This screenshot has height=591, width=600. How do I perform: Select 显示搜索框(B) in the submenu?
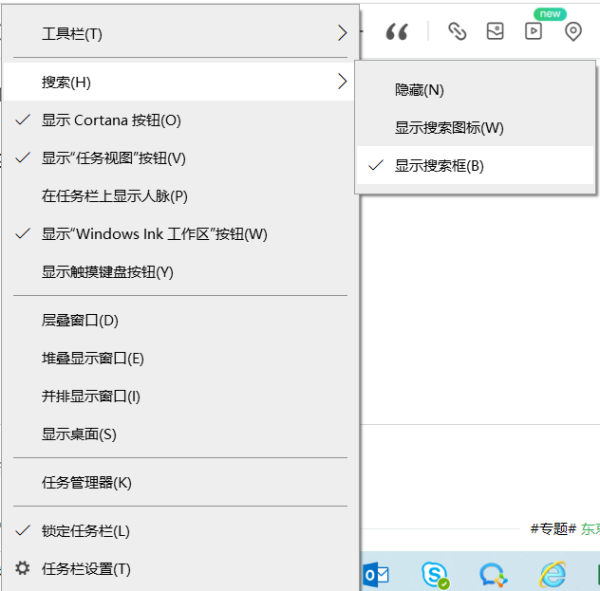coord(475,166)
